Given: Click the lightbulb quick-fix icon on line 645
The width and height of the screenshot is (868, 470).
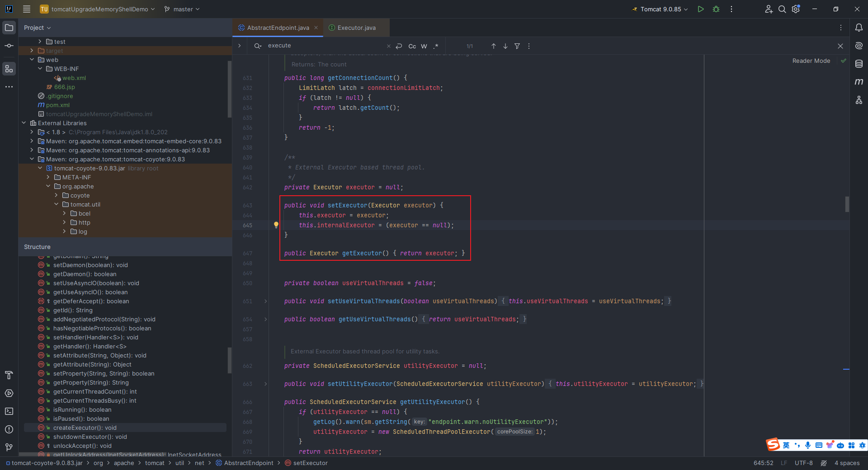Looking at the screenshot, I should 276,225.
